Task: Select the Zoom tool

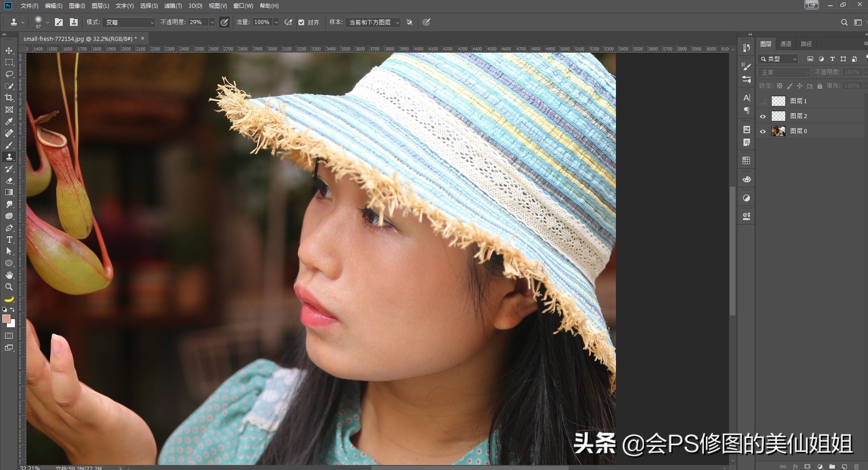Action: (x=9, y=287)
